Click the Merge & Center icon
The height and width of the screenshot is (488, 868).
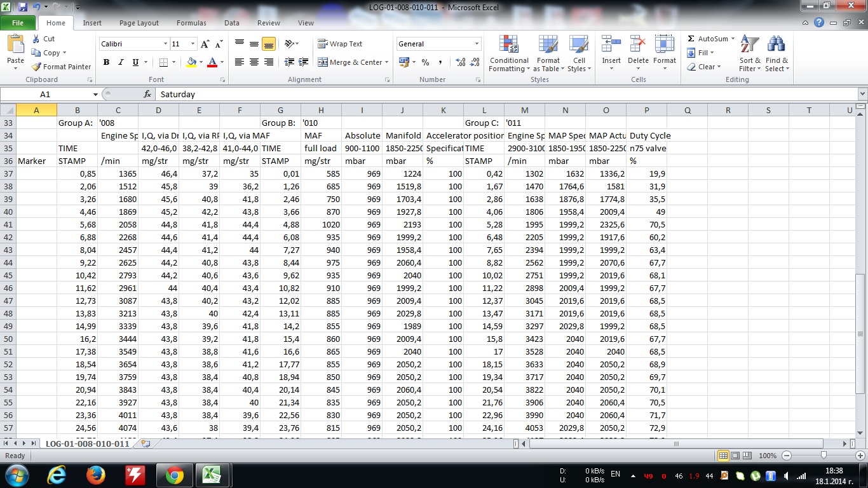(323, 62)
